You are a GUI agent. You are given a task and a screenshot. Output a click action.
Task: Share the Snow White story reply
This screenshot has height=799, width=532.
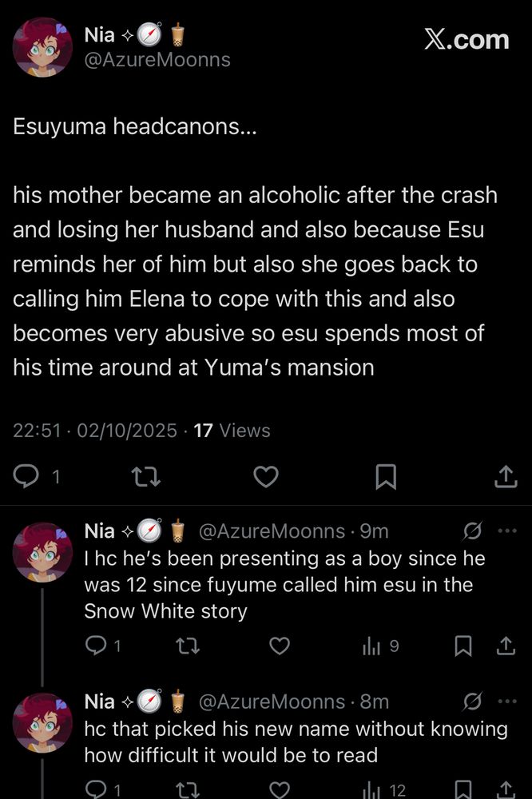pyautogui.click(x=506, y=646)
